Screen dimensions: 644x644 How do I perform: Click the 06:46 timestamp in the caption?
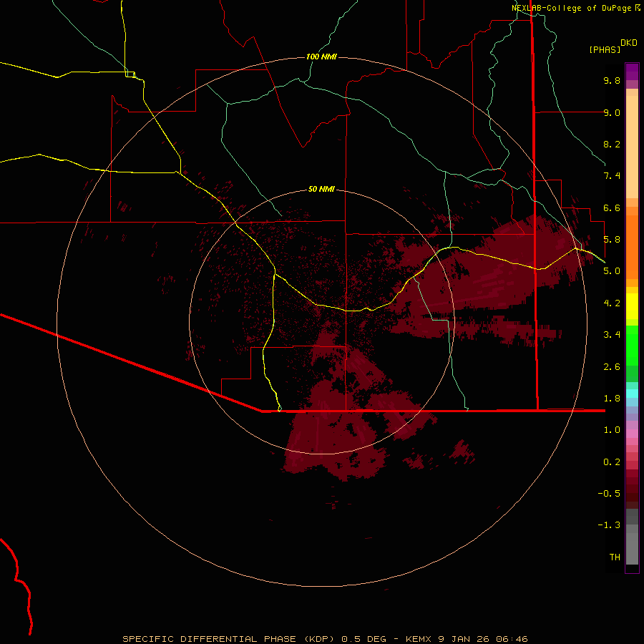(512, 639)
